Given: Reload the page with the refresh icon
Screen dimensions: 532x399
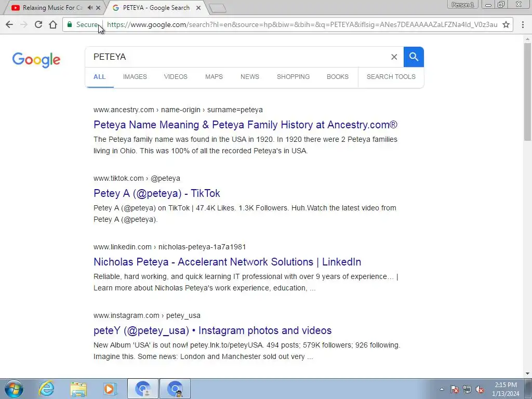Looking at the screenshot, I should click(38, 24).
